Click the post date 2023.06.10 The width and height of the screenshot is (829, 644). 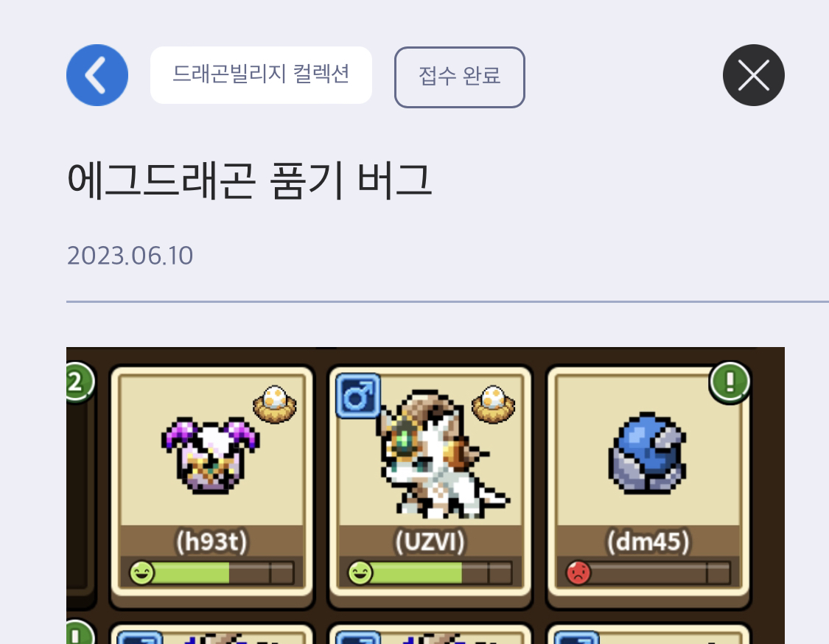click(130, 256)
